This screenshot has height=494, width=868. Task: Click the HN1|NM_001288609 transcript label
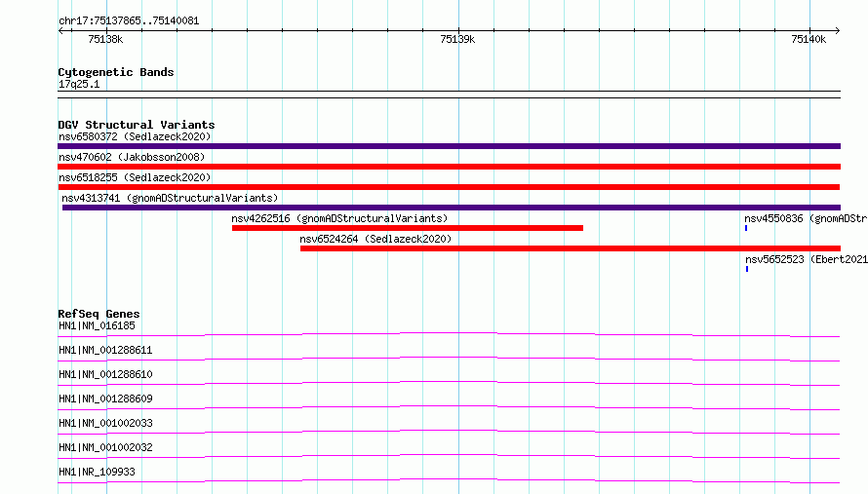click(x=105, y=399)
